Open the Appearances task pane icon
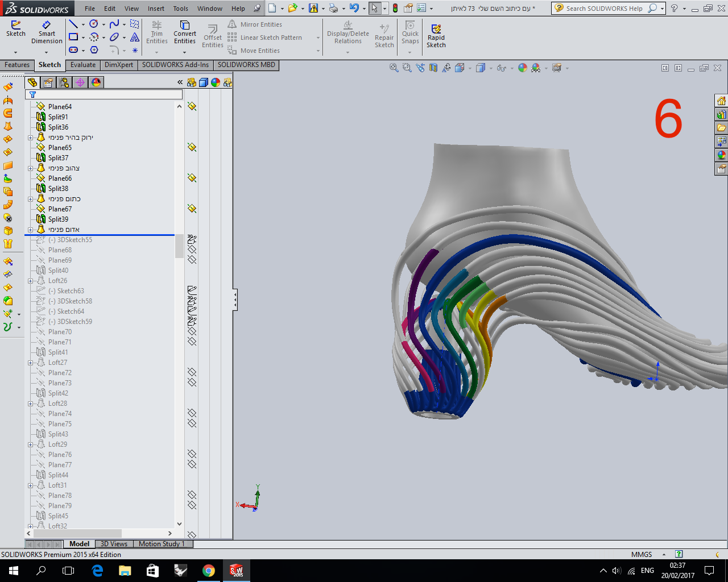This screenshot has width=728, height=582. pos(721,155)
